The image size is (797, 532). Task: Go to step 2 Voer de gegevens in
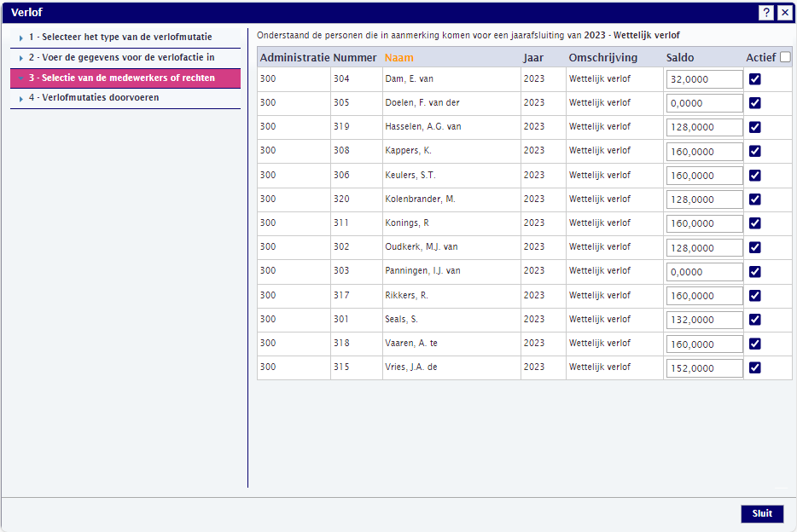point(121,57)
